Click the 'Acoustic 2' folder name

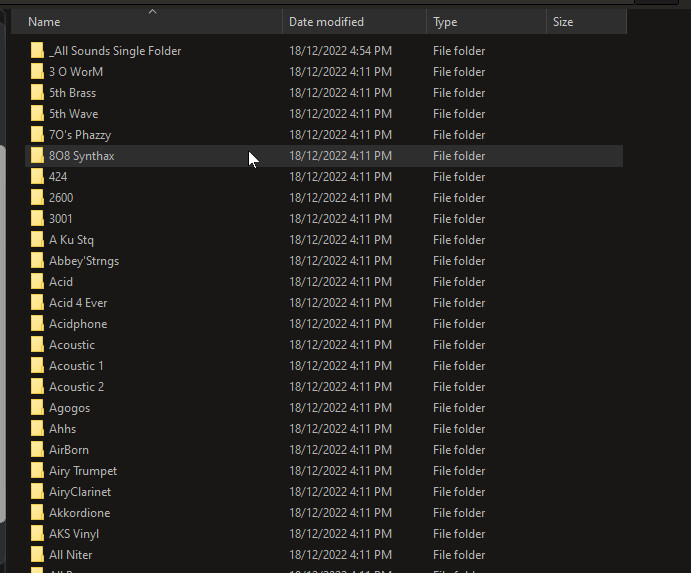pos(76,387)
